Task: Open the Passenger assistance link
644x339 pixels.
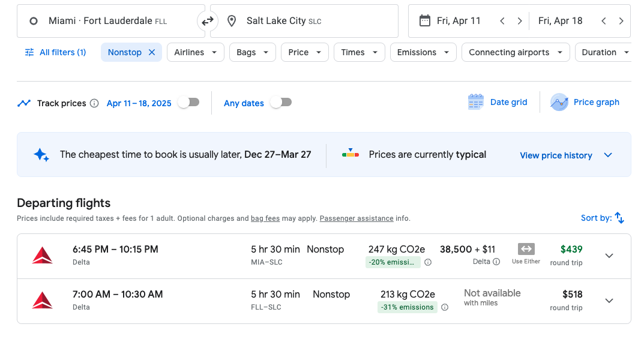Action: (357, 218)
